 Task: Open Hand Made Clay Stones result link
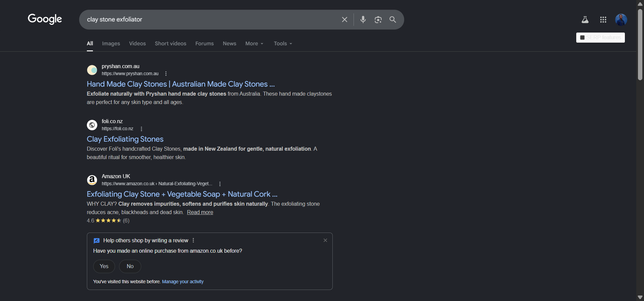tap(181, 84)
